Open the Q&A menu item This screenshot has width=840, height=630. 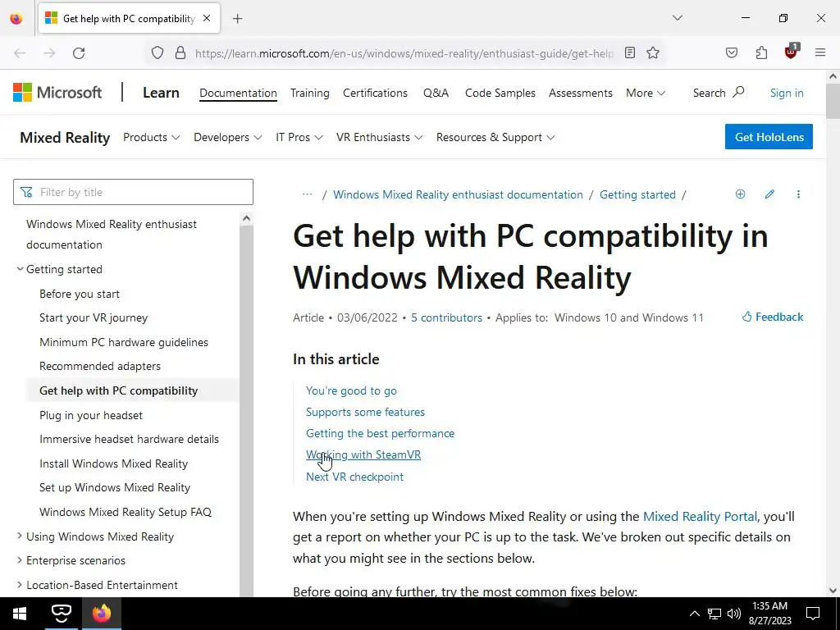point(436,93)
